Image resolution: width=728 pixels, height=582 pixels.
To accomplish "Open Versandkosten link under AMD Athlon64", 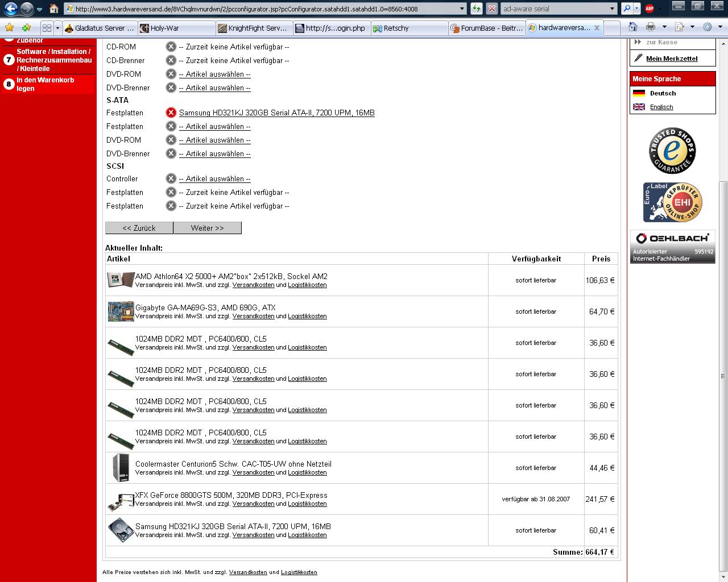I will (x=253, y=285).
